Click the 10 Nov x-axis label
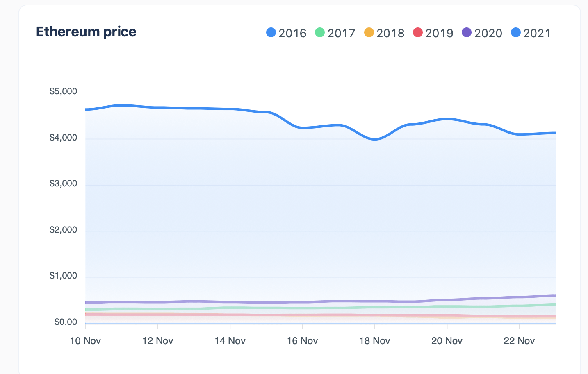 point(85,341)
